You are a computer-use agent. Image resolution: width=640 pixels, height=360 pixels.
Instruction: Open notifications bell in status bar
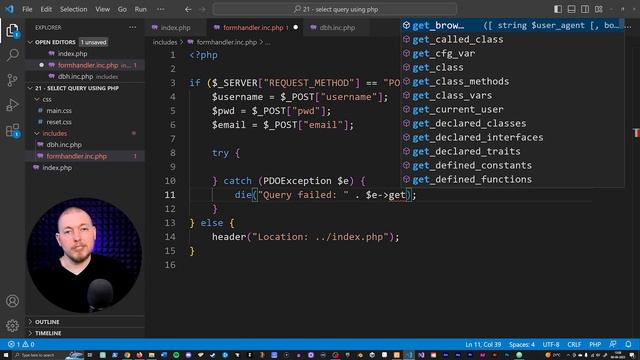point(628,344)
